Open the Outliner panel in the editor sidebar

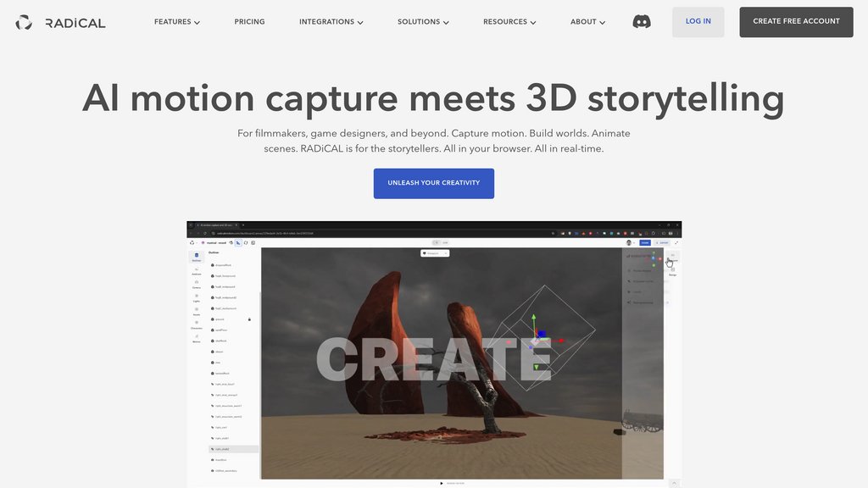click(x=196, y=254)
